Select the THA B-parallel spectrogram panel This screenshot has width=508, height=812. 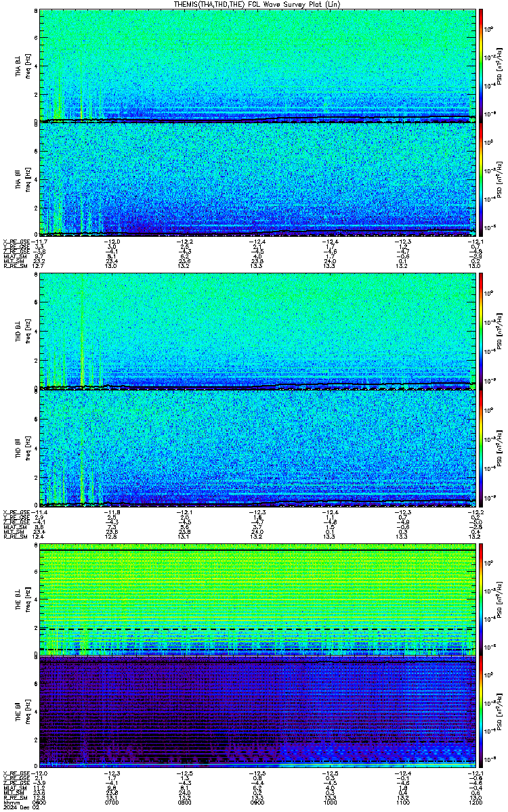(257, 179)
